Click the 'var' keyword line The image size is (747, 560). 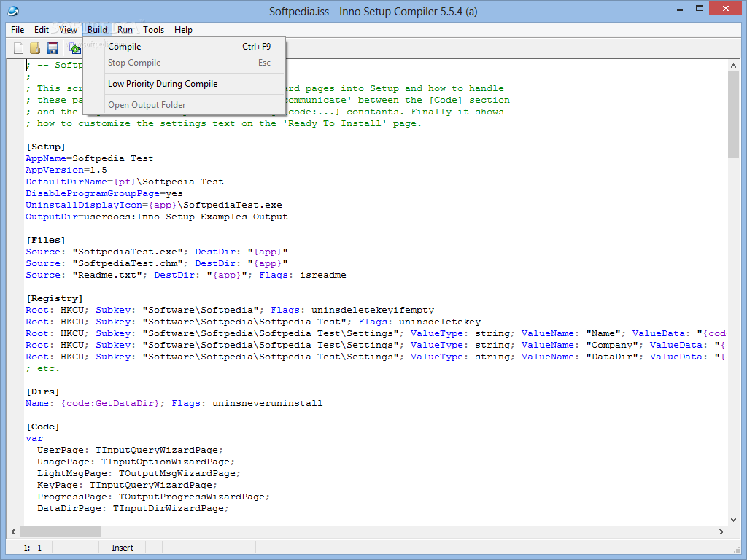[x=34, y=438]
